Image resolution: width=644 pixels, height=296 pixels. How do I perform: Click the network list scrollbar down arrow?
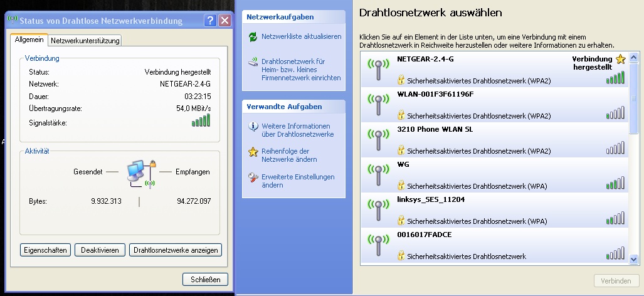click(634, 258)
